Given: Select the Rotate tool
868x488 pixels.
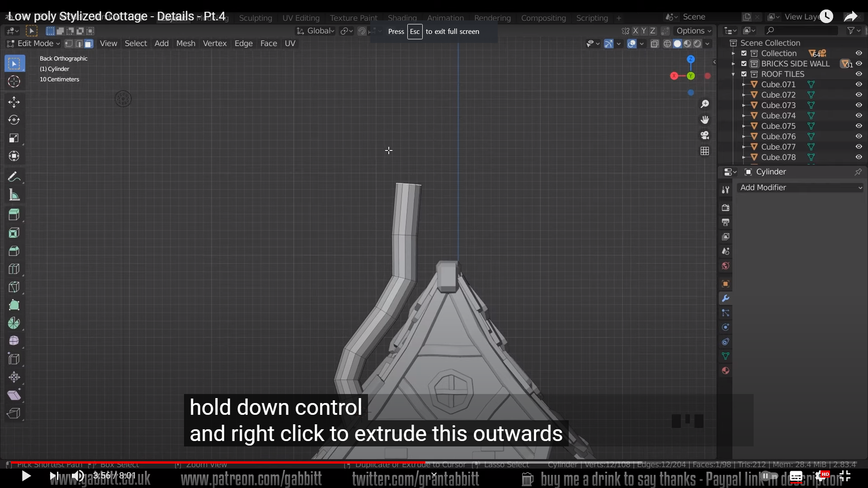Looking at the screenshot, I should click(14, 120).
